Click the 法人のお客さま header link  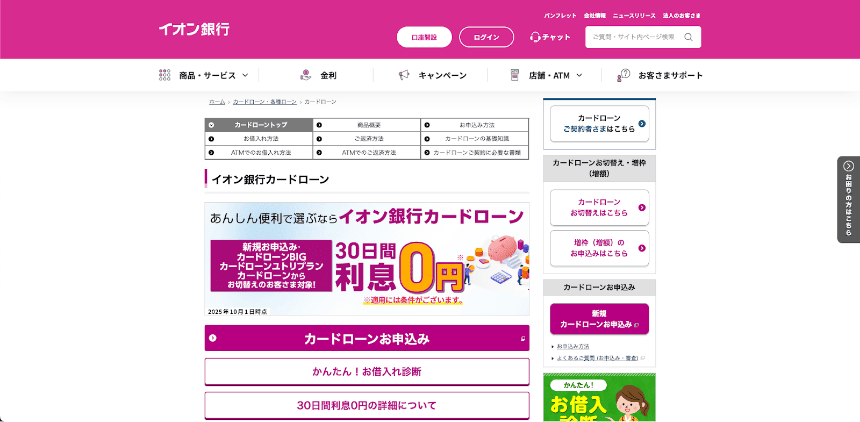point(681,16)
